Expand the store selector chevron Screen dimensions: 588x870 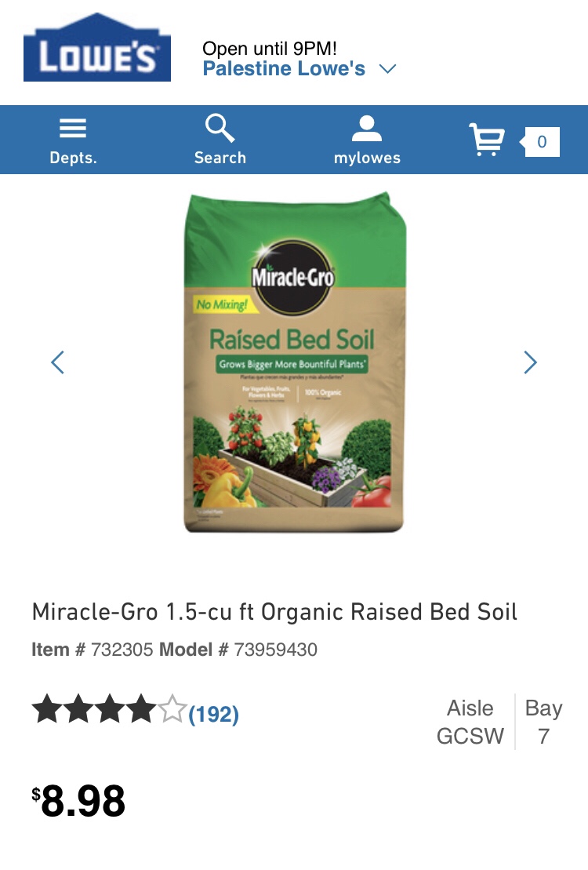coord(387,69)
